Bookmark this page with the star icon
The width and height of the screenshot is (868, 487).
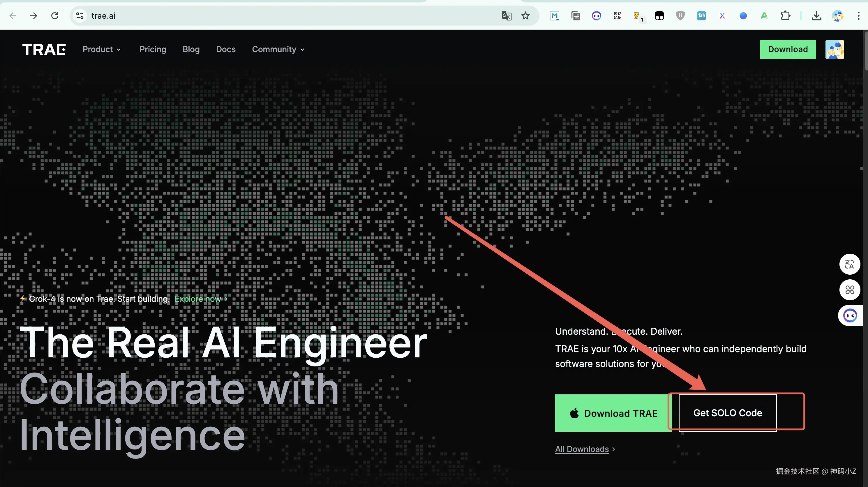pos(525,16)
